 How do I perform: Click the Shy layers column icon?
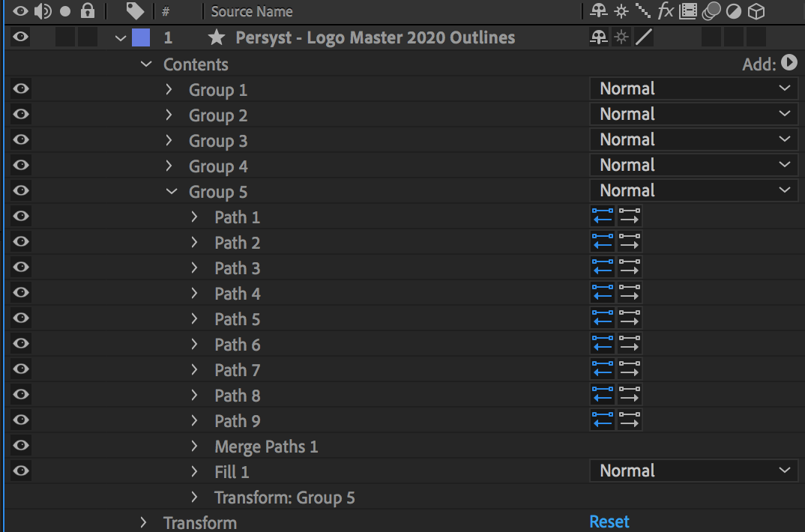[599, 10]
